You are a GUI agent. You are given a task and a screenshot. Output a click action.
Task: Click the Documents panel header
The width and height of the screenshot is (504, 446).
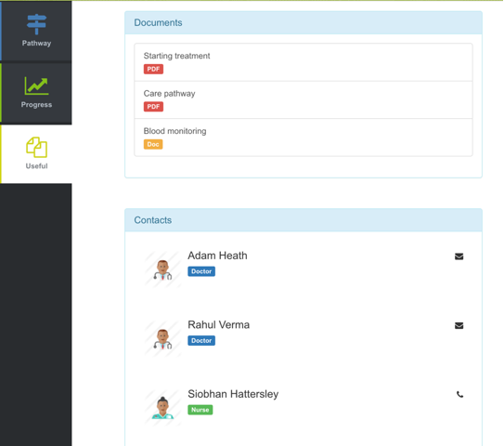tap(304, 23)
